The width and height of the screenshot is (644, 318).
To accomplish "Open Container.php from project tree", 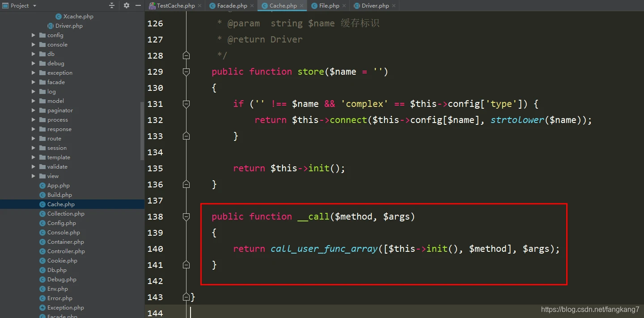I will [65, 242].
